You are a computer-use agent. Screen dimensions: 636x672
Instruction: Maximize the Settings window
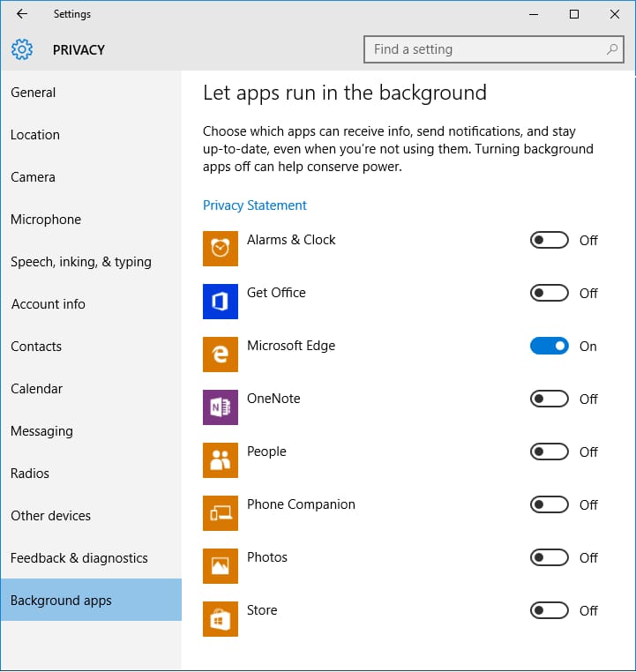tap(574, 14)
